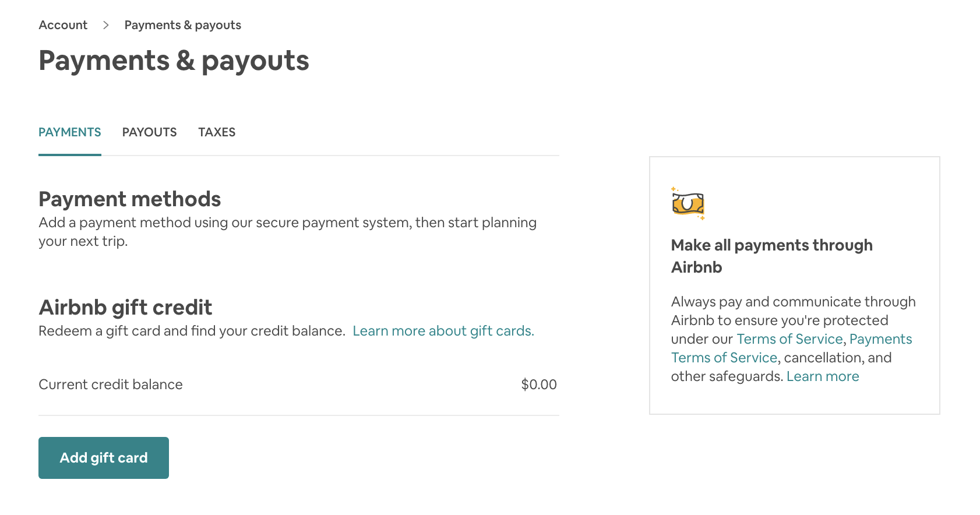Click the Payments & payouts page title
The image size is (980, 515).
click(x=174, y=61)
